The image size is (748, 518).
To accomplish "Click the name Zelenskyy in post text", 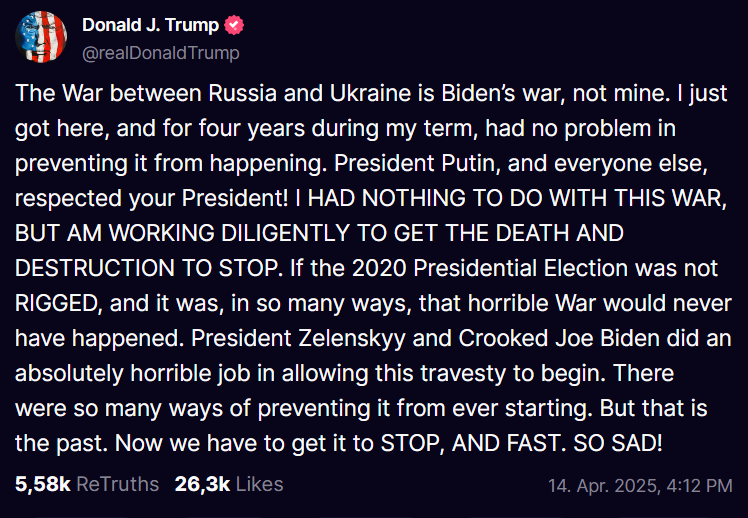I will [352, 339].
